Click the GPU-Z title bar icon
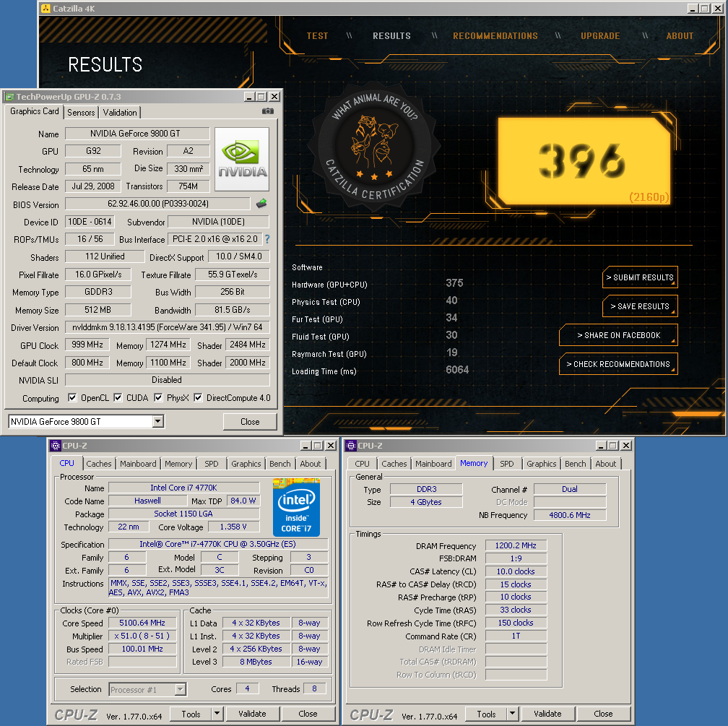Image resolution: width=728 pixels, height=726 pixels. click(x=10, y=97)
